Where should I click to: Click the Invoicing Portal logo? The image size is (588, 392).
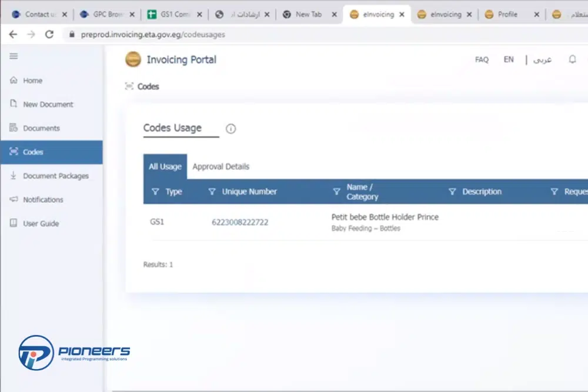(x=133, y=59)
